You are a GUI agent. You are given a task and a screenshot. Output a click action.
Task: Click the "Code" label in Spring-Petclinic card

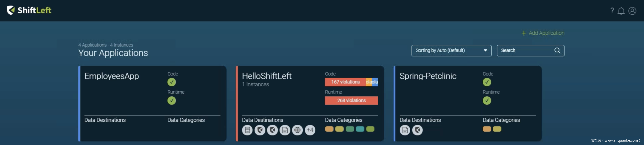coord(488,74)
